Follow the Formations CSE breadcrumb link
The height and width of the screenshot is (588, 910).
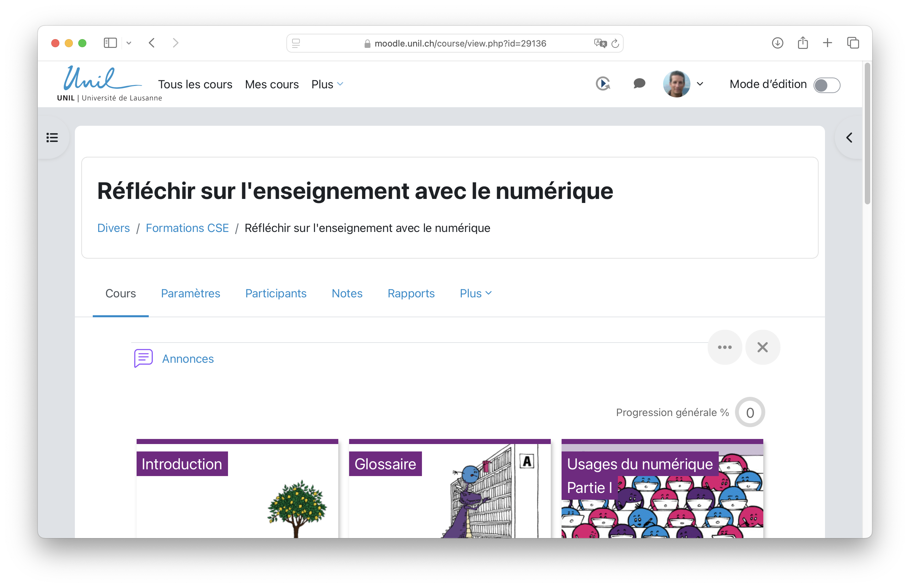pyautogui.click(x=187, y=228)
